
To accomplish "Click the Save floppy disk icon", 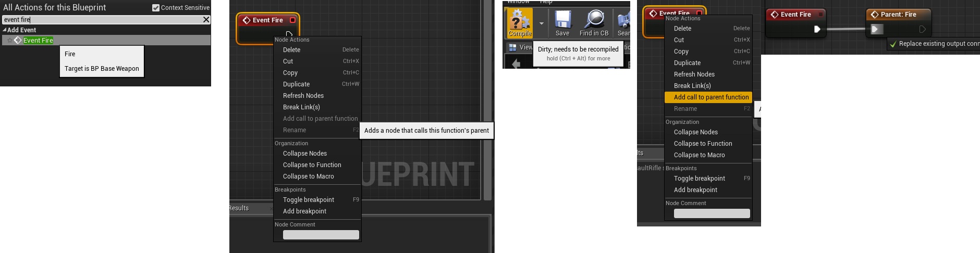I will [562, 19].
